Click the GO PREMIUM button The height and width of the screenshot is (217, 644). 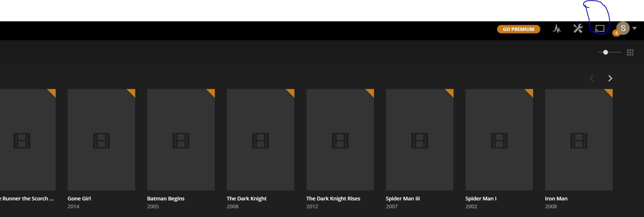pos(518,29)
